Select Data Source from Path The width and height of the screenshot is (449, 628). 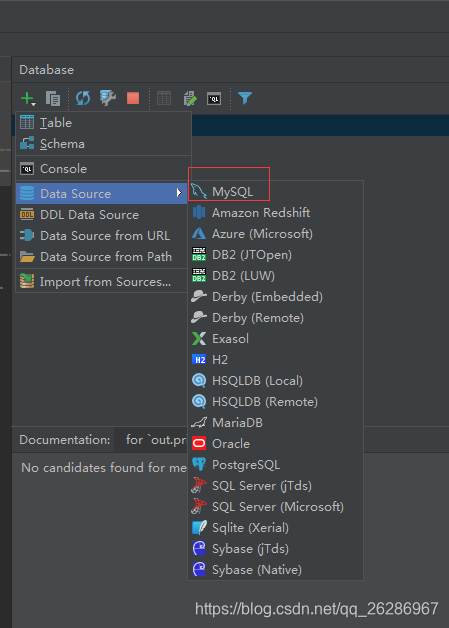(102, 256)
